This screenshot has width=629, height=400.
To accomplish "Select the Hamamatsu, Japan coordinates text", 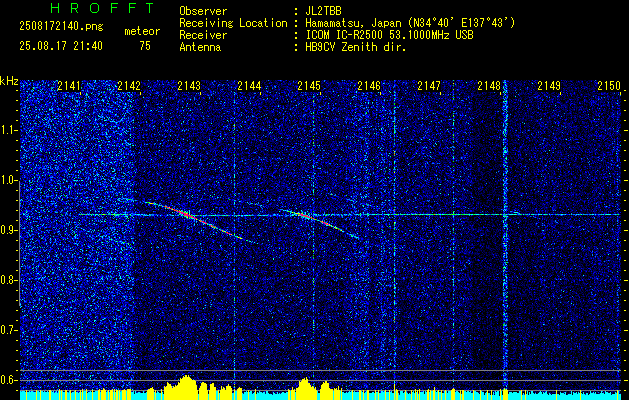I will (410, 23).
